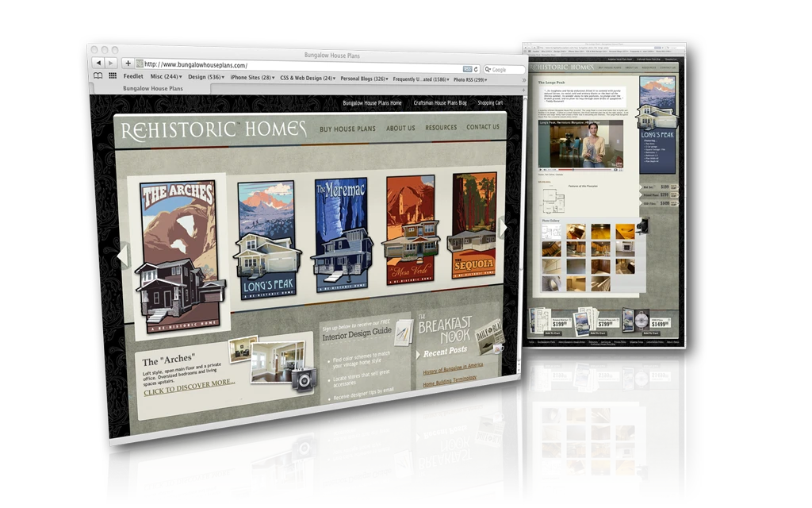The image size is (812, 508).
Task: Open the Frequently Updated (1586) dropdown
Action: click(x=421, y=79)
